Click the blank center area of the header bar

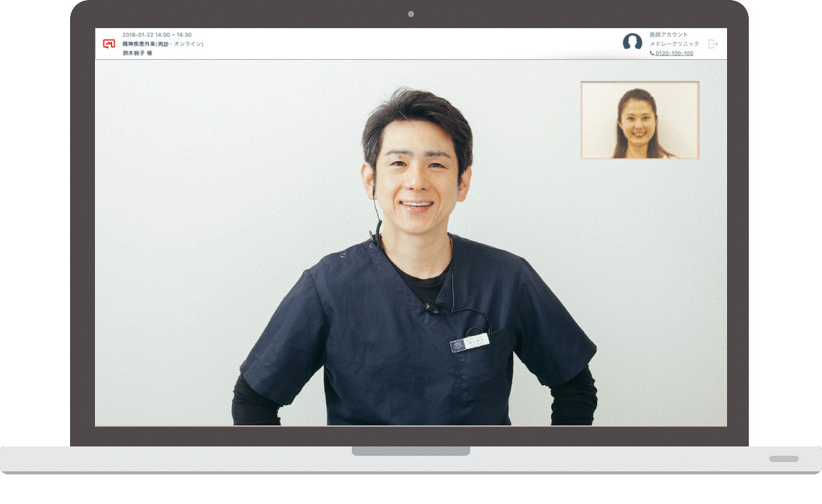pos(413,44)
